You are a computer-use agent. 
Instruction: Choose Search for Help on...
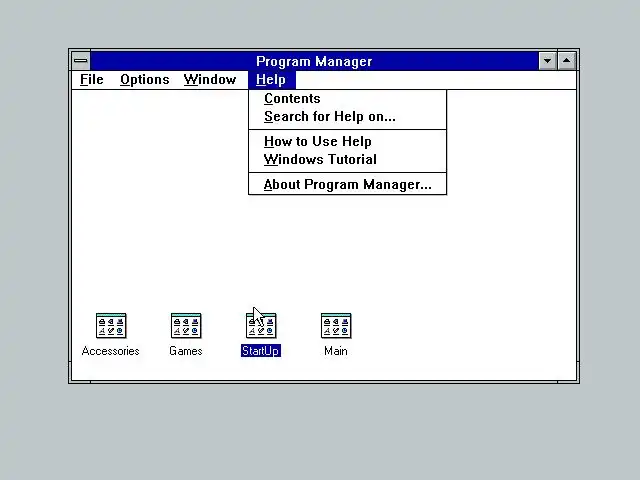(x=347, y=117)
